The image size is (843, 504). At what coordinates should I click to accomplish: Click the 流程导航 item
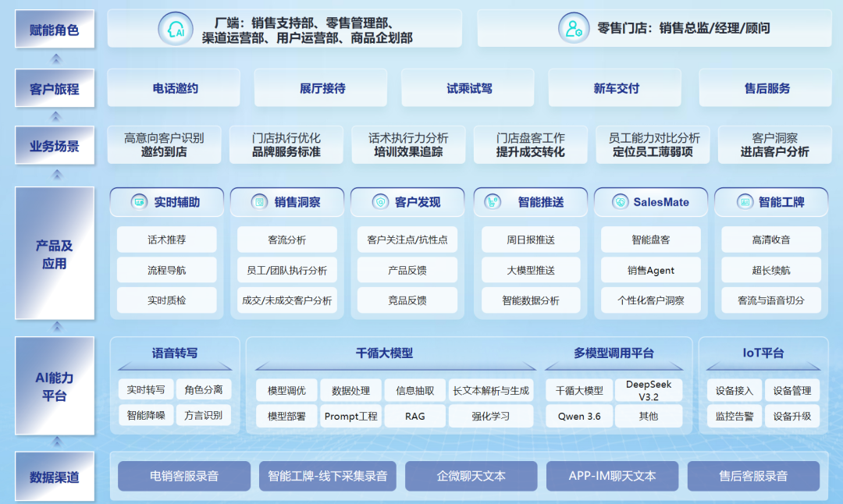coord(167,270)
